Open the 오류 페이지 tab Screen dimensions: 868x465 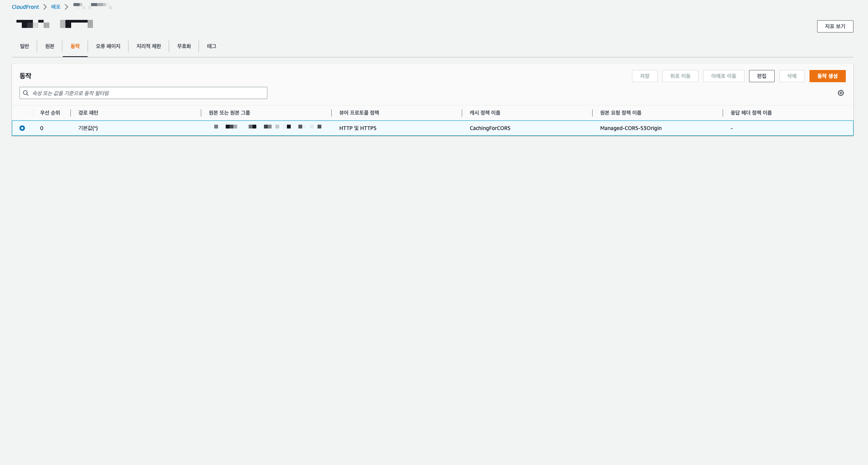[108, 46]
